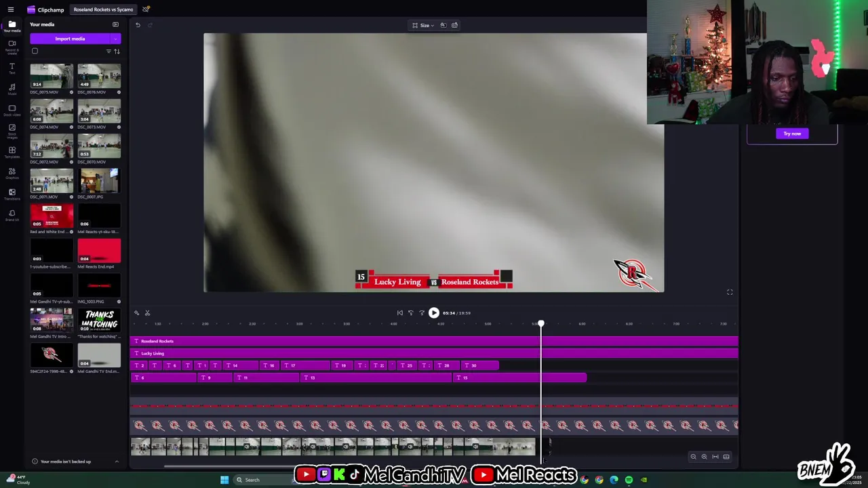
Task: Click the rightmost icon in preview toolbar
Action: (454, 25)
